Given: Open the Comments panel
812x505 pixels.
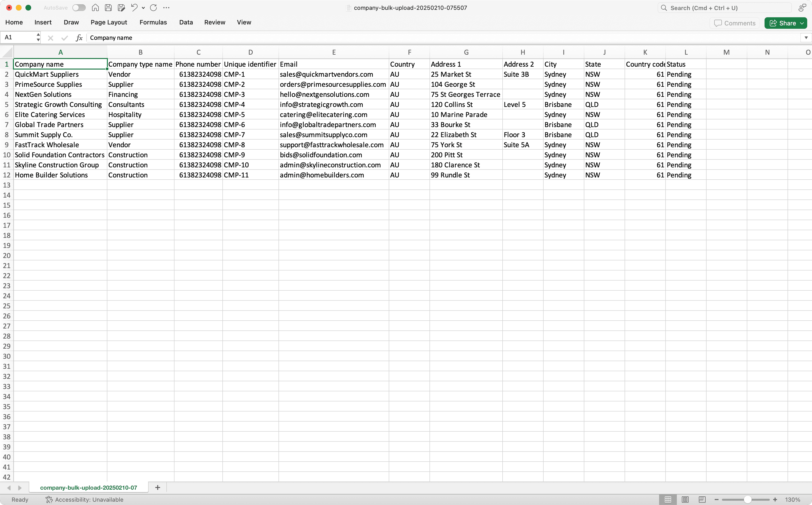Looking at the screenshot, I should [734, 23].
